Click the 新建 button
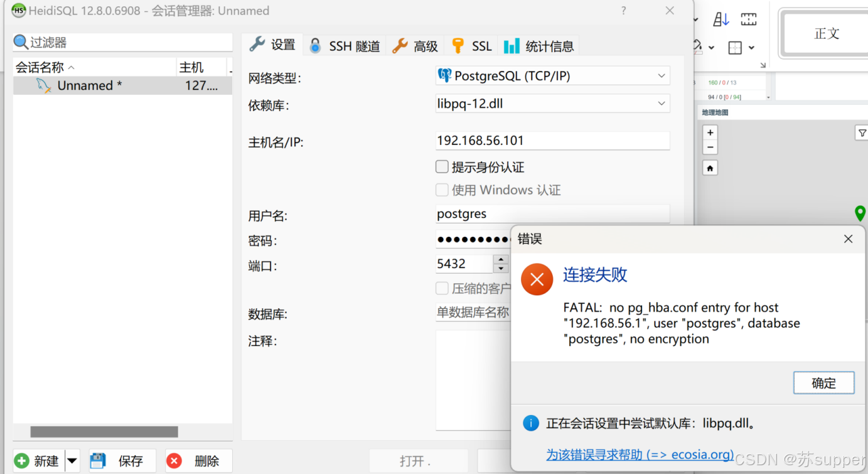This screenshot has width=868, height=474. click(39, 461)
